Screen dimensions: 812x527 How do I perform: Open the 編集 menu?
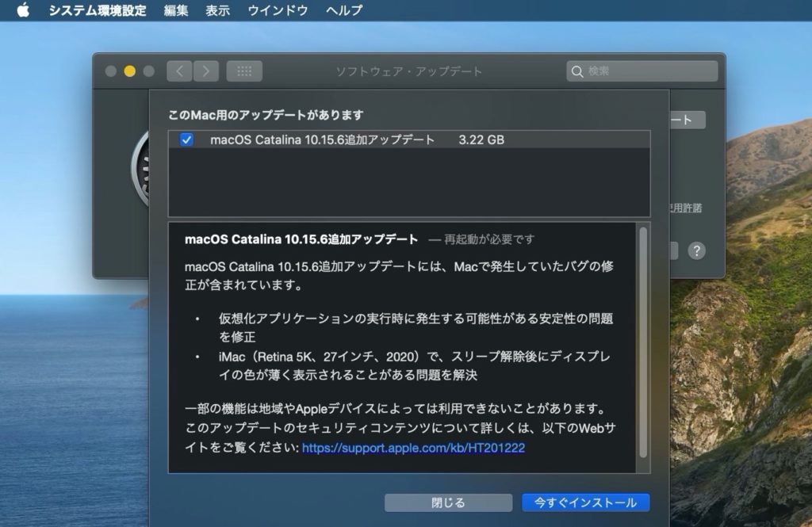click(176, 10)
